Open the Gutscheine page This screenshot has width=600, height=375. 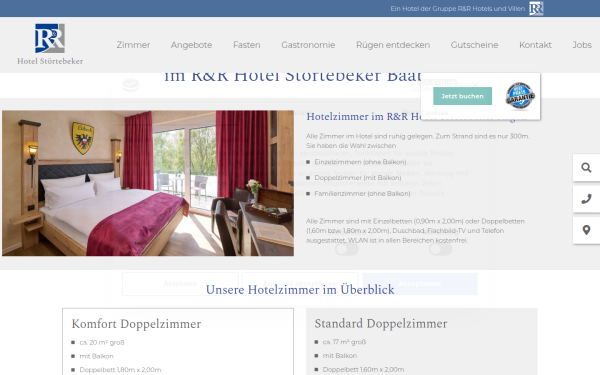click(x=474, y=45)
